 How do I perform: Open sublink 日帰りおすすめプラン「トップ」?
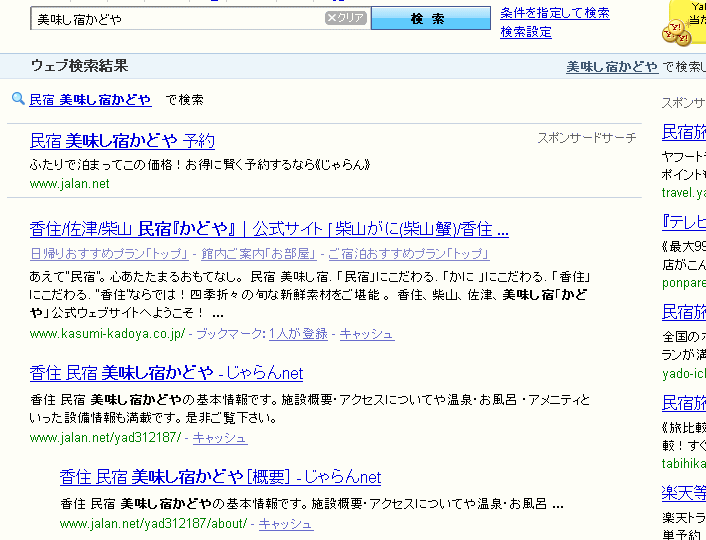109,254
